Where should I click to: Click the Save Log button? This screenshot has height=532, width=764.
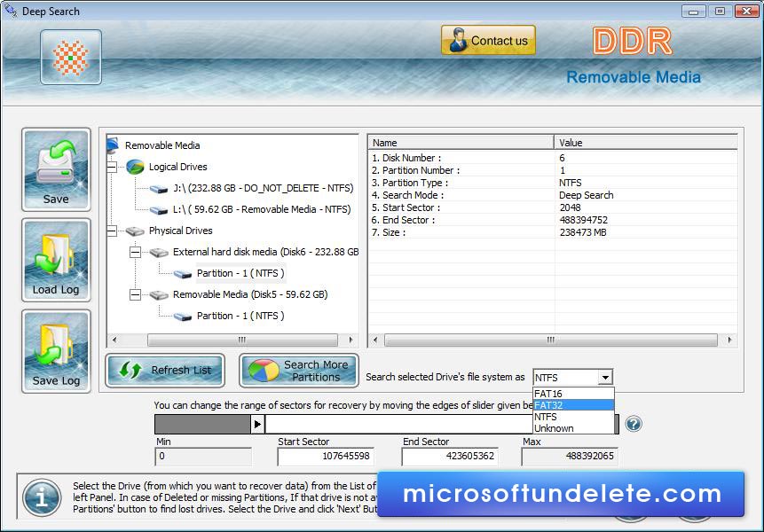pyautogui.click(x=56, y=351)
